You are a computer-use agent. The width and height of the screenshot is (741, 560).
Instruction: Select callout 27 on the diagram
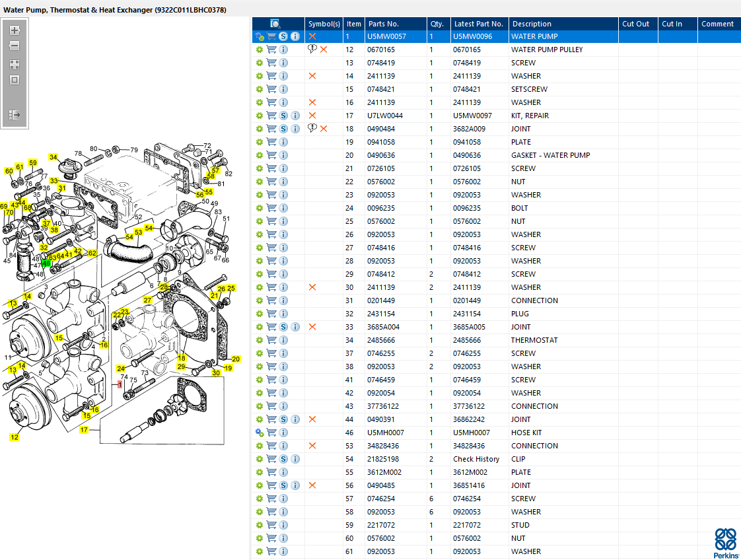tap(147, 300)
